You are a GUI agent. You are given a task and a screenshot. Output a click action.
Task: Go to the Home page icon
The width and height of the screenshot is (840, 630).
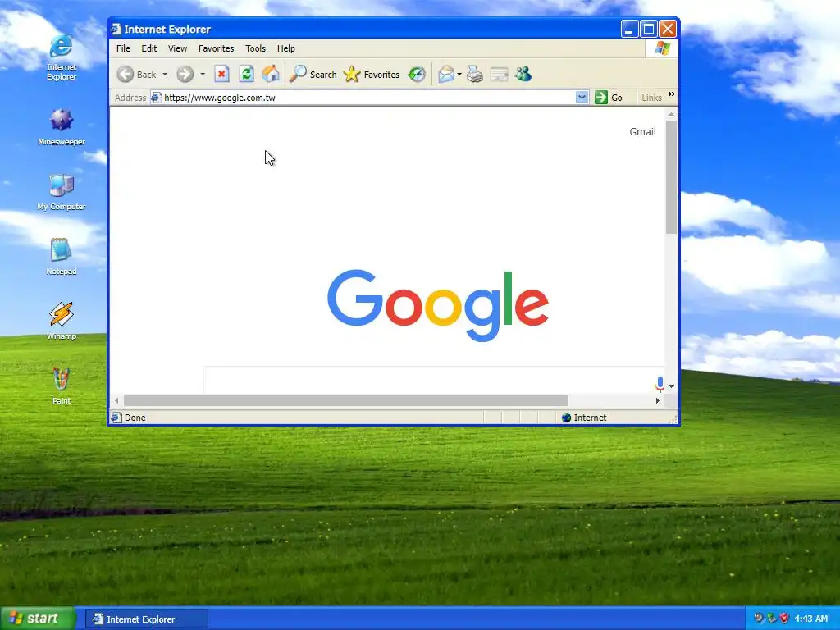271,74
